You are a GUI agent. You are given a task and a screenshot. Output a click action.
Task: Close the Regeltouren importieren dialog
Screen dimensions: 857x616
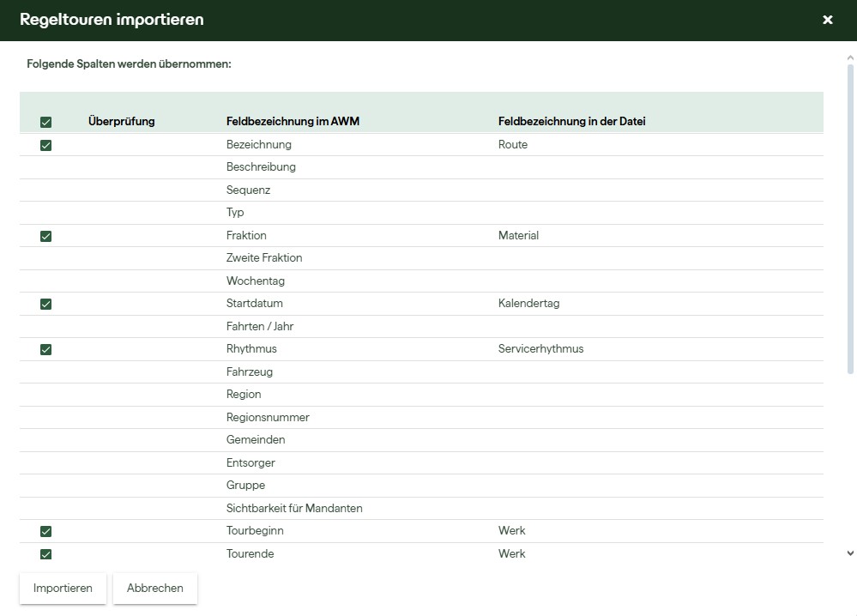[x=827, y=20]
